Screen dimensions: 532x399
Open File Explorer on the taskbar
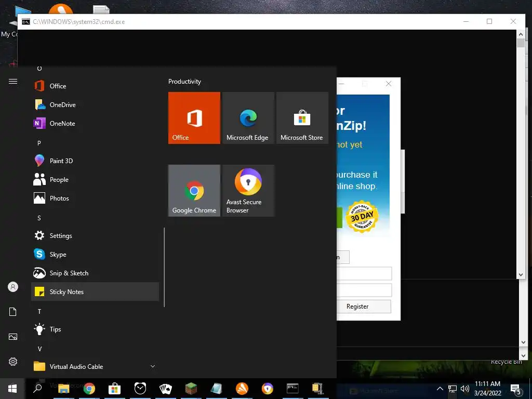click(63, 389)
